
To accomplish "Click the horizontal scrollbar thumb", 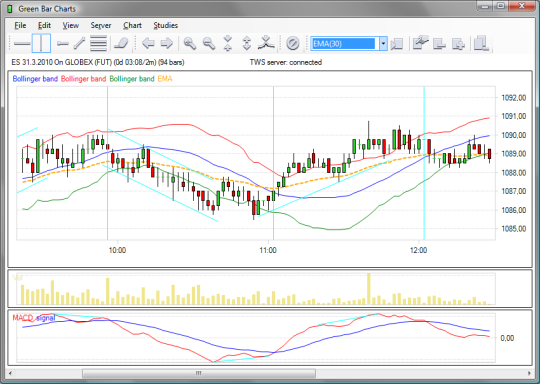I will click(199, 373).
